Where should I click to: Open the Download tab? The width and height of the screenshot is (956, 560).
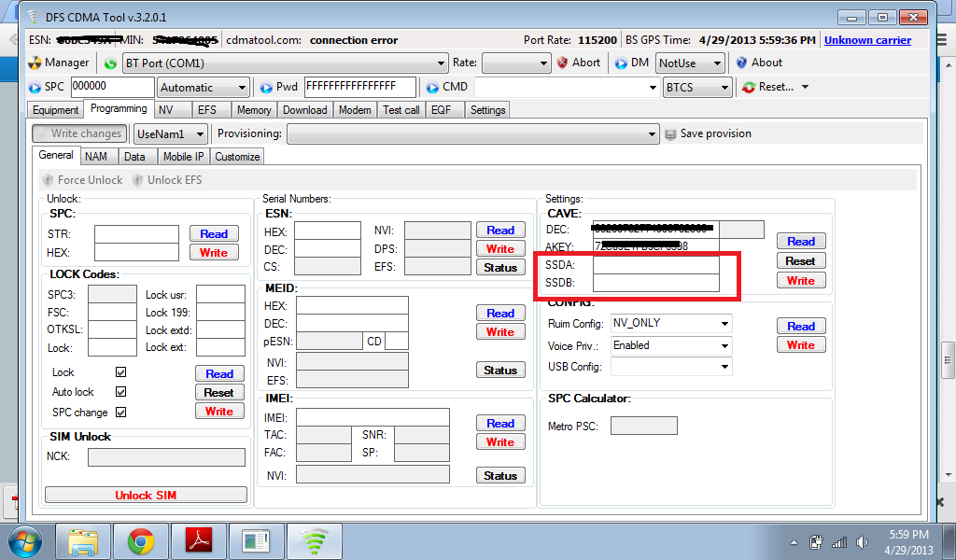point(305,110)
